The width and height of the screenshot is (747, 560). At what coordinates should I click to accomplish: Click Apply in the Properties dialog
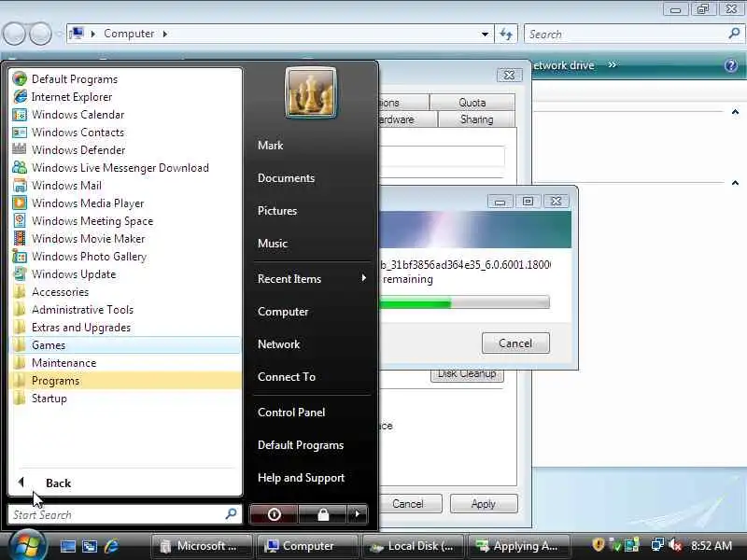pos(484,504)
